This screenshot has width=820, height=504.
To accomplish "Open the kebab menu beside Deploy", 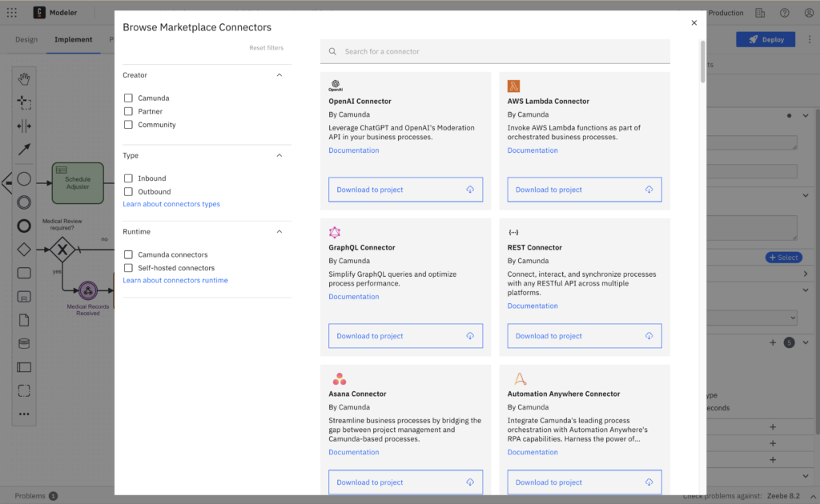I will [x=810, y=39].
